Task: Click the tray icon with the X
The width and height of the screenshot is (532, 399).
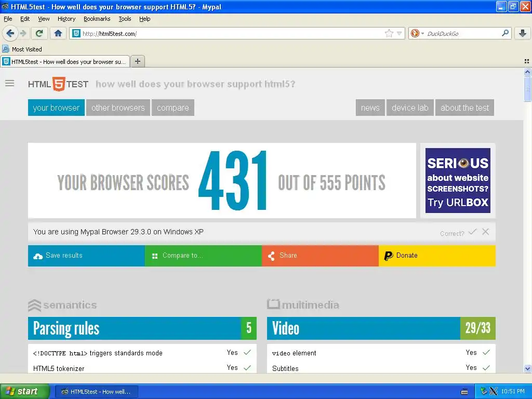Action: click(x=494, y=391)
